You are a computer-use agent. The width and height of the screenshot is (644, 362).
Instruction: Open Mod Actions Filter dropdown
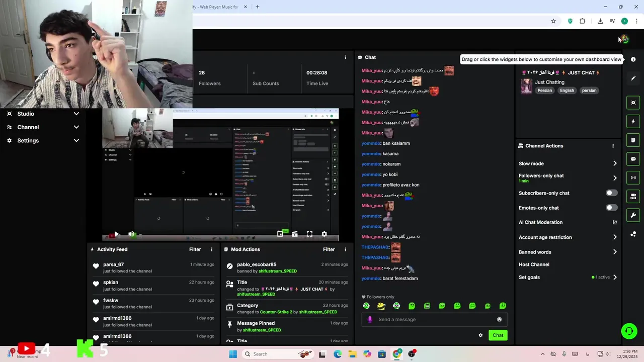pos(329,249)
